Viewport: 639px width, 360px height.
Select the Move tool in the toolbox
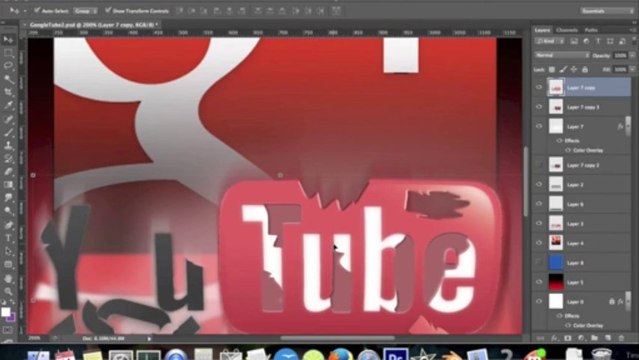tap(8, 39)
